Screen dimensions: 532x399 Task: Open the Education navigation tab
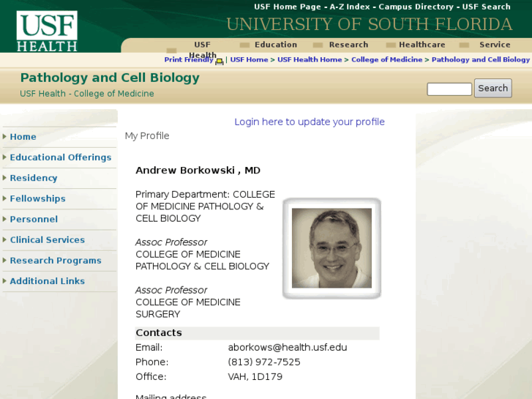click(276, 45)
